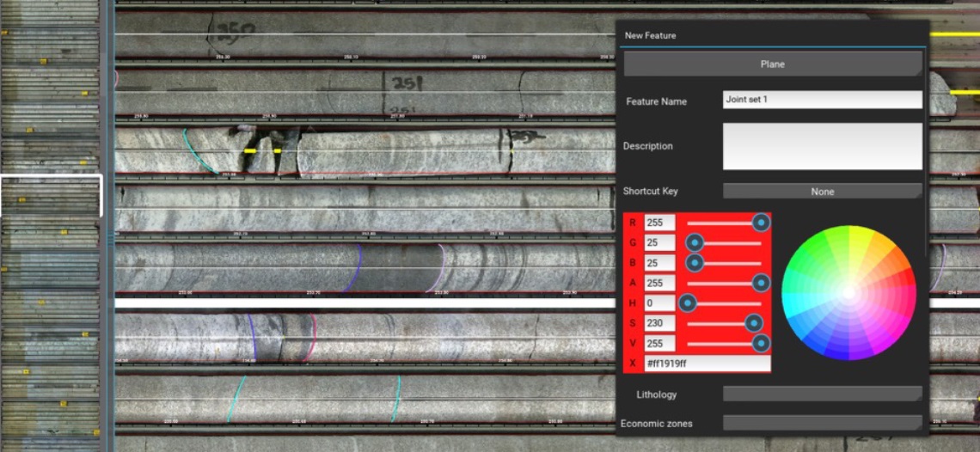Click the H hue slider handle
The image size is (980, 452).
pos(688,303)
